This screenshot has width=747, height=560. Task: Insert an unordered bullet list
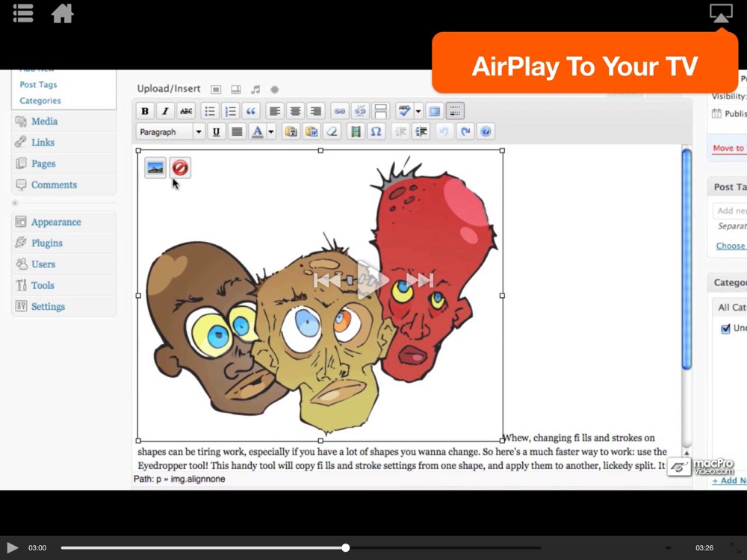pyautogui.click(x=210, y=111)
